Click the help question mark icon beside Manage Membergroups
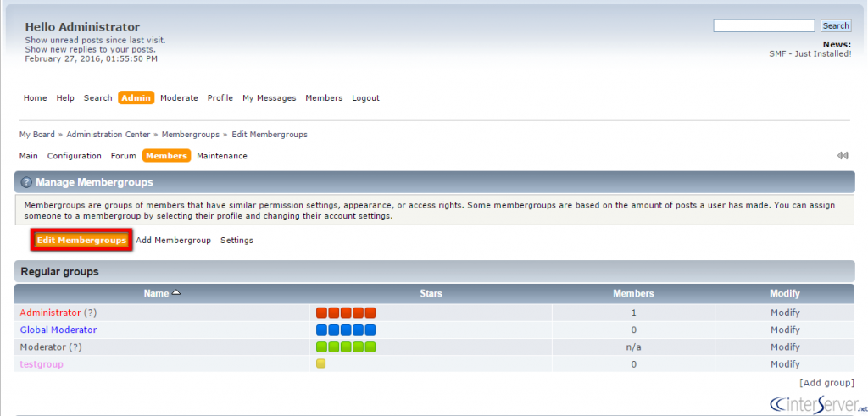868x416 pixels. pos(26,182)
